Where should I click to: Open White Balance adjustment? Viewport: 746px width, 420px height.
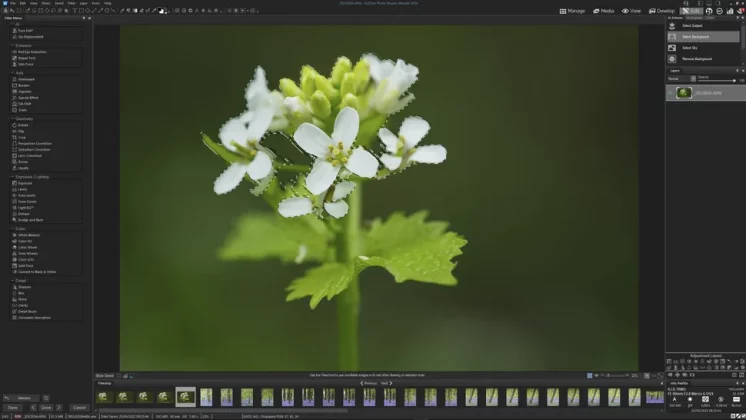pos(28,235)
